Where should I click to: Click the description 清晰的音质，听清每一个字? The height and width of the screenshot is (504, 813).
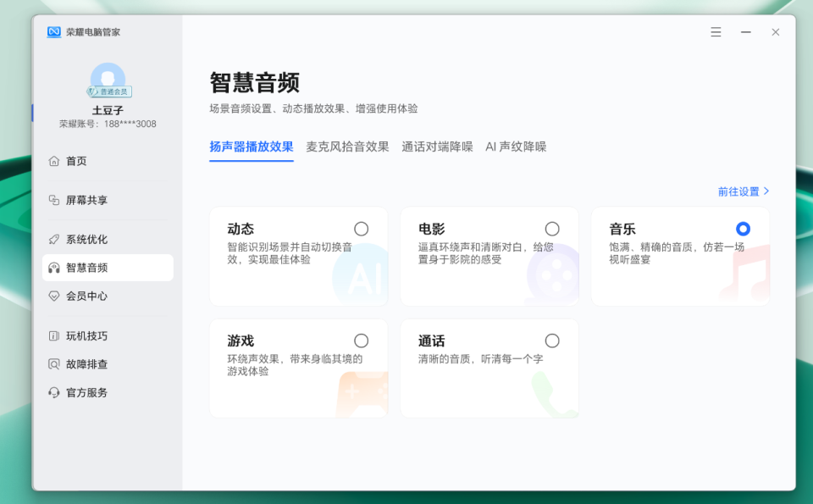[481, 359]
